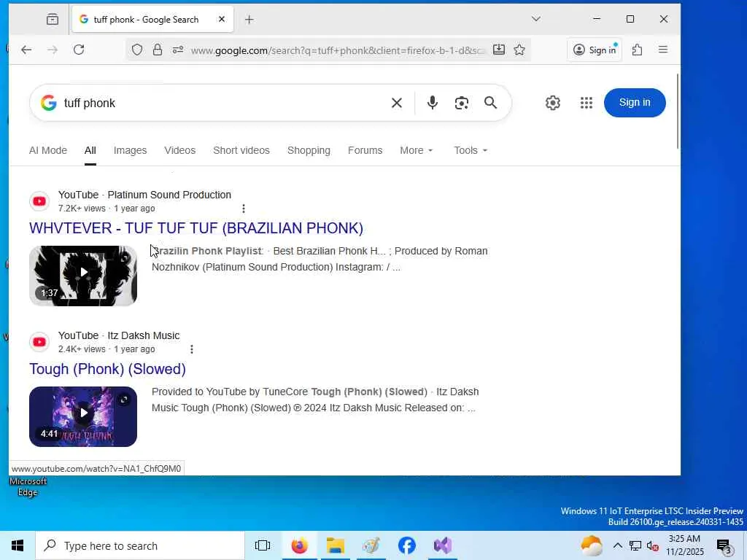Open three-dot menu for Platinum Sound Production result
The width and height of the screenshot is (747, 560).
click(244, 209)
